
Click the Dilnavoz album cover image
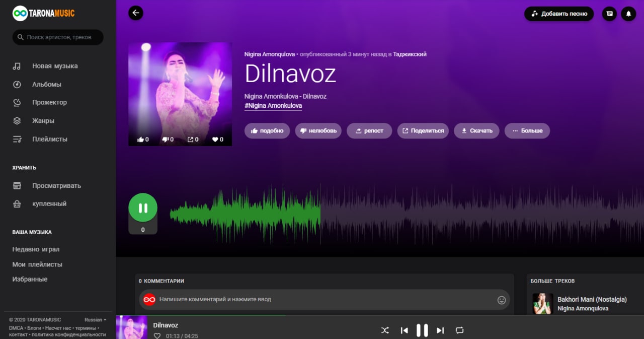pyautogui.click(x=180, y=94)
